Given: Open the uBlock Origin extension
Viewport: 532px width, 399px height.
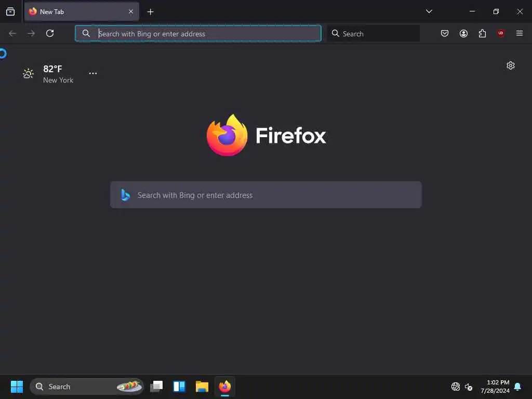Looking at the screenshot, I should pos(501,33).
